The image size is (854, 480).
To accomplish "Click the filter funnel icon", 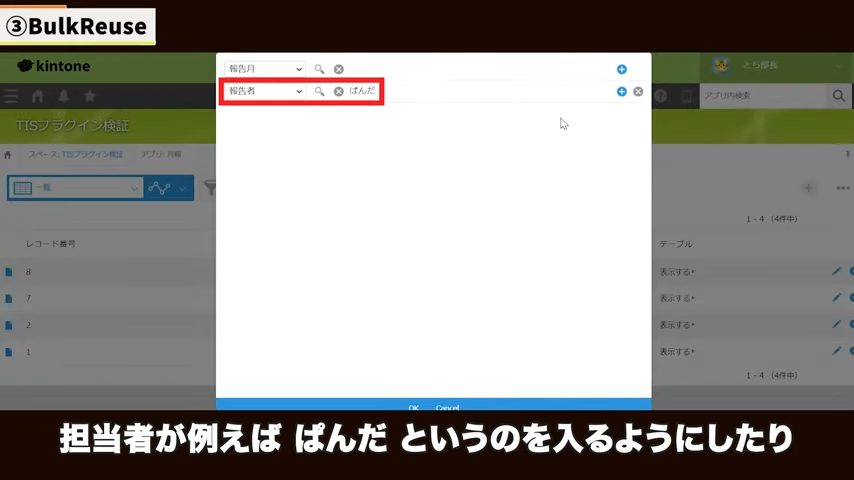I will pyautogui.click(x=210, y=188).
